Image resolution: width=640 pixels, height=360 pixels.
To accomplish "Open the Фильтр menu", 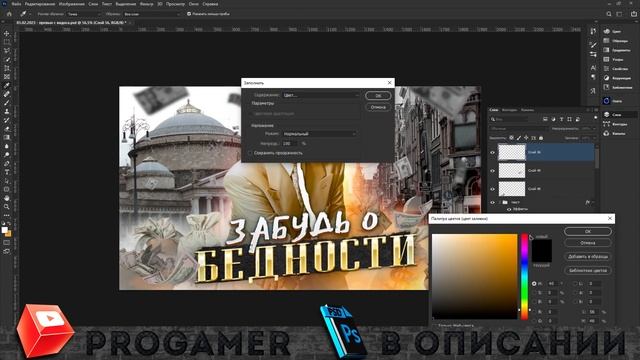I will [146, 4].
